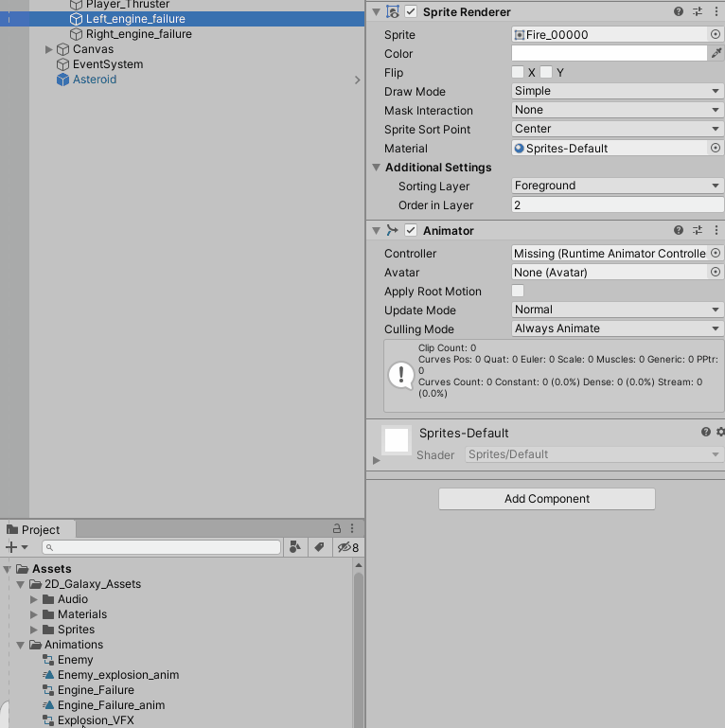Expand the Audio folder
This screenshot has height=728, width=725.
(x=33, y=599)
